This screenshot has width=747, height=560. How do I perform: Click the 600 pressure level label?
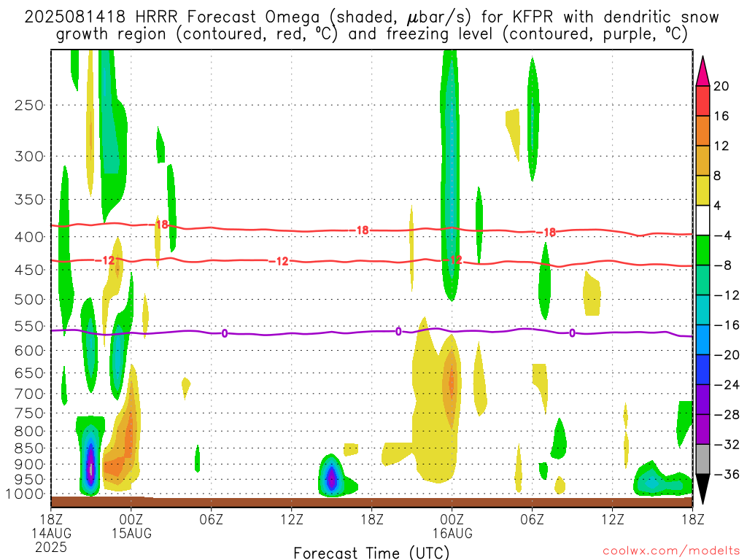[29, 351]
